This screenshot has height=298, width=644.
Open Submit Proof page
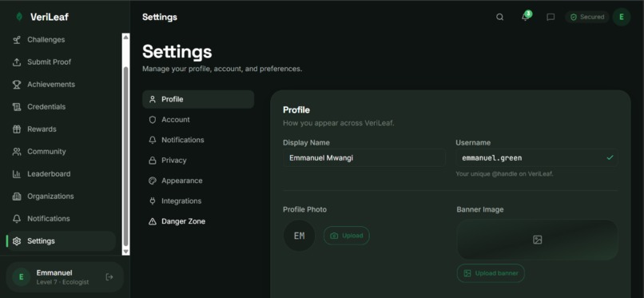point(62,62)
